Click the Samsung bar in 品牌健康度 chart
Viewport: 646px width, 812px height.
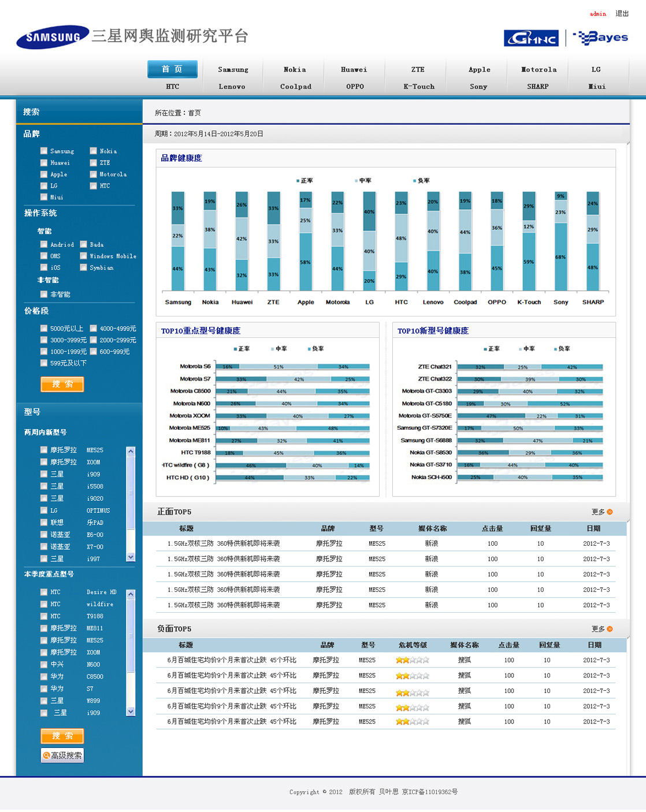click(x=178, y=241)
